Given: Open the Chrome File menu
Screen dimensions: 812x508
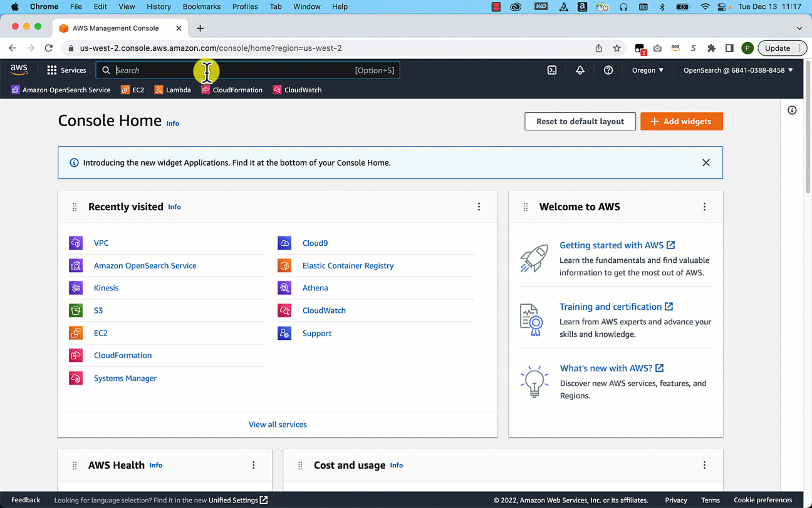Looking at the screenshot, I should [x=76, y=6].
